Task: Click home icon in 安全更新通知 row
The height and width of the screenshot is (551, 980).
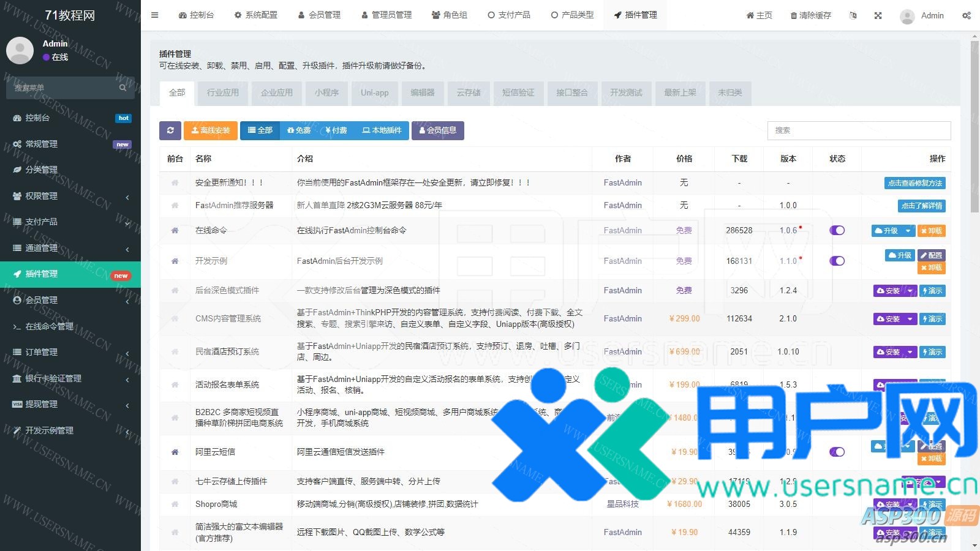Action: point(175,183)
